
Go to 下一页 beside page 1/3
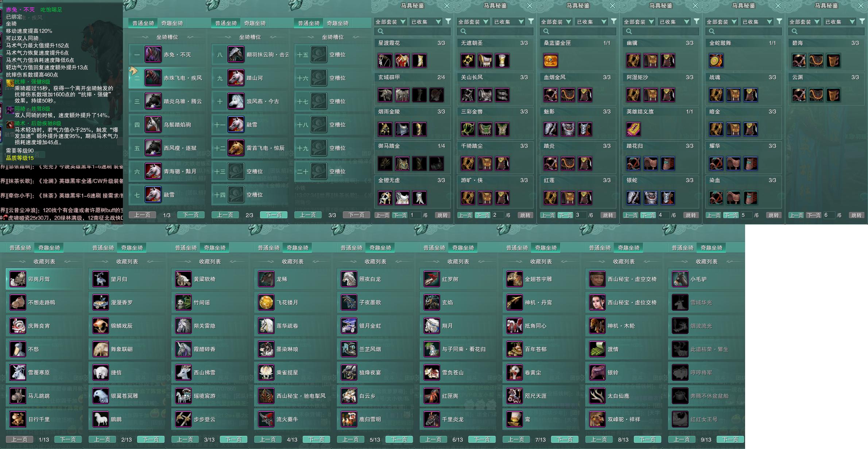191,215
